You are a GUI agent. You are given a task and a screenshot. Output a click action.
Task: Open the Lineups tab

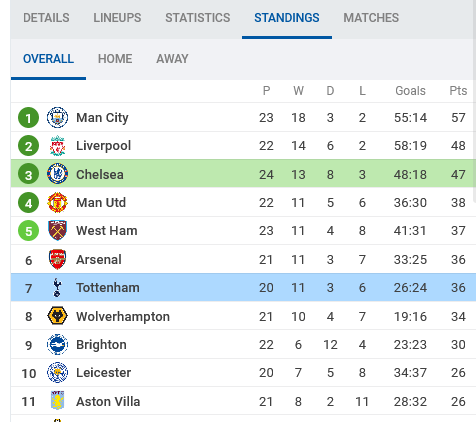[x=117, y=18]
